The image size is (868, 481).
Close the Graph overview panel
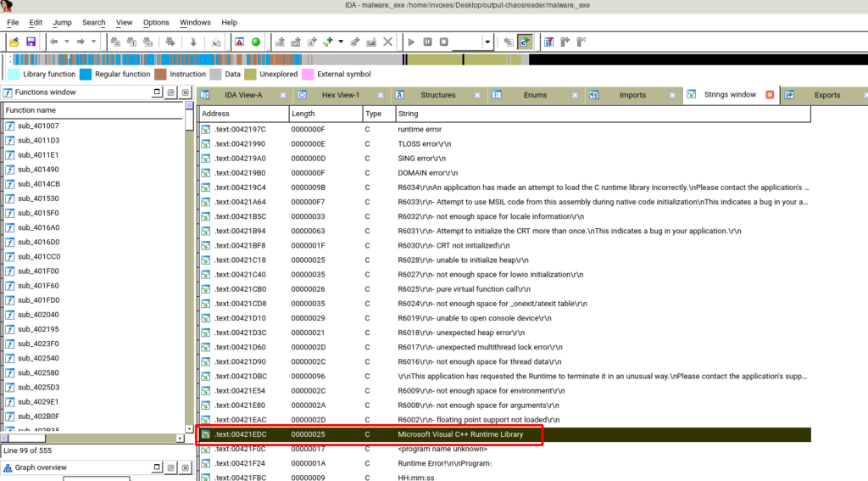click(x=186, y=467)
